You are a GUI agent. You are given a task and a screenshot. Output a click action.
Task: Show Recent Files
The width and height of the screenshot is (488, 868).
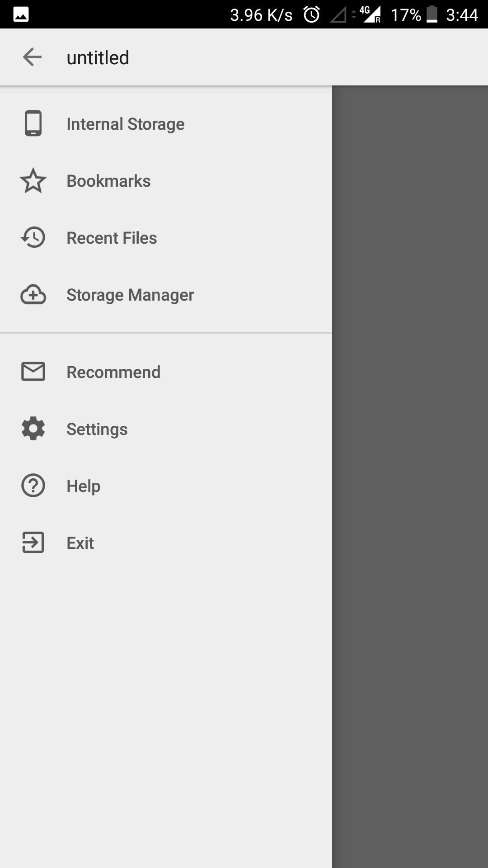coord(166,238)
